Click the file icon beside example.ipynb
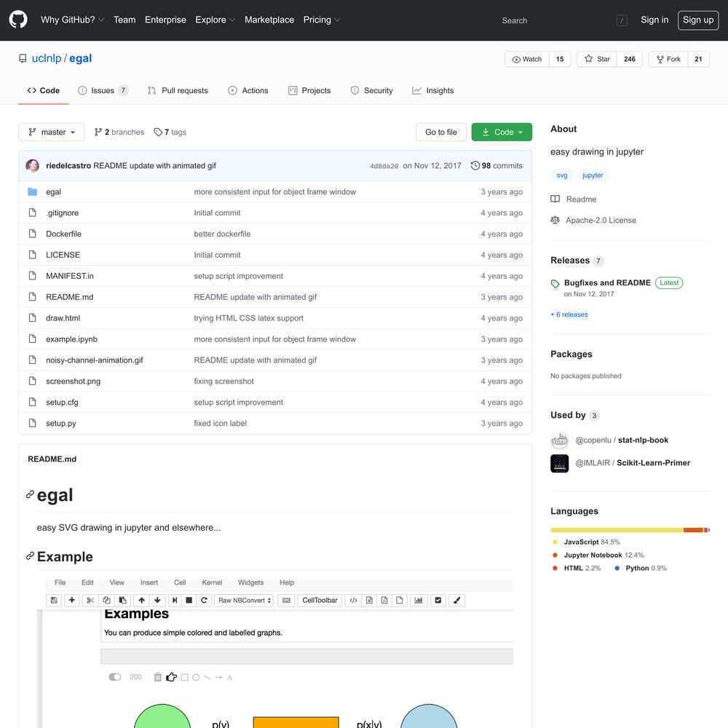 [x=32, y=339]
